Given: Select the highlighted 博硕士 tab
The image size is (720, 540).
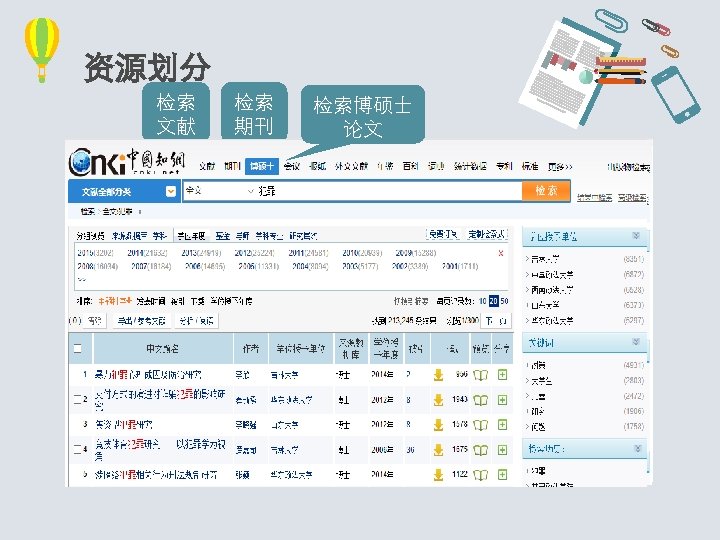Looking at the screenshot, I should pos(262,166).
